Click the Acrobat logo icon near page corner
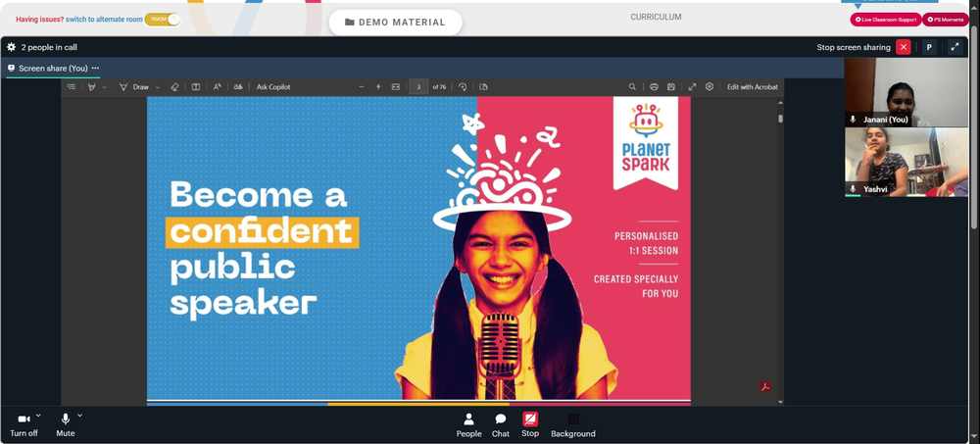Viewport: 980px width, 444px height. pyautogui.click(x=765, y=387)
